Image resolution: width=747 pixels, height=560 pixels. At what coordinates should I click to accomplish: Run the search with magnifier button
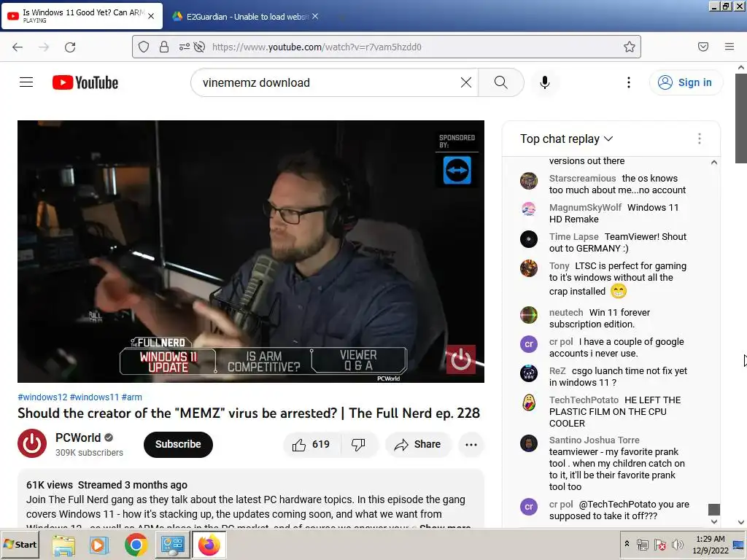click(x=500, y=82)
